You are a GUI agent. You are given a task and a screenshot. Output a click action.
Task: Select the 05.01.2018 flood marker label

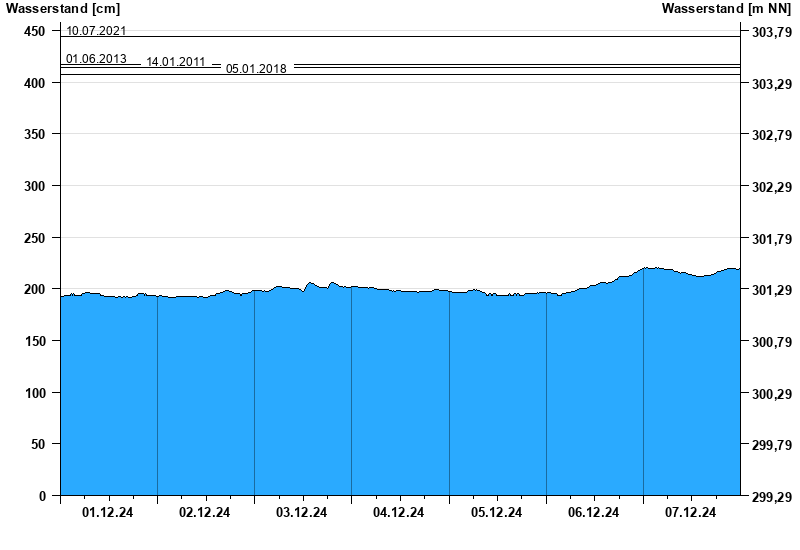256,69
